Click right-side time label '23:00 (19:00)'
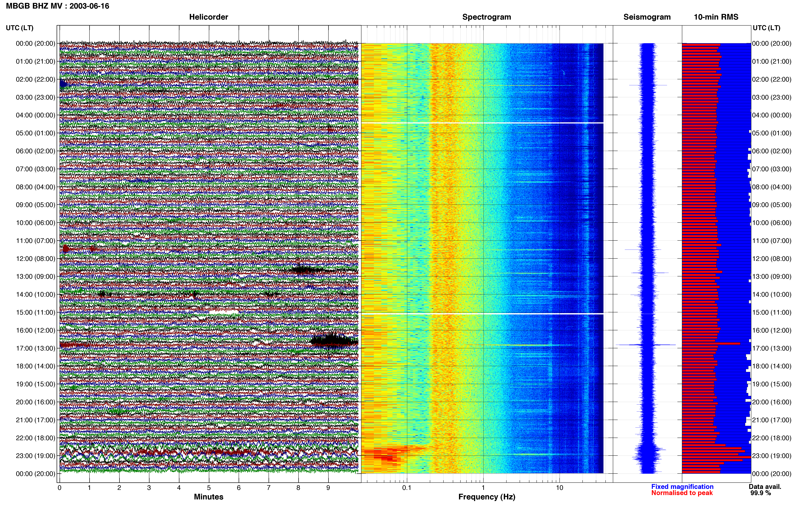812x508 pixels. point(772,456)
